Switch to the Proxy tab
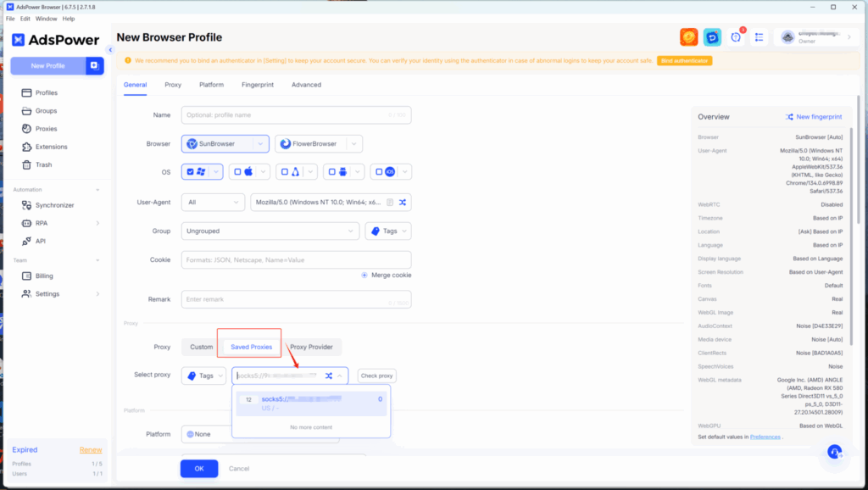The height and width of the screenshot is (490, 868). (x=173, y=85)
